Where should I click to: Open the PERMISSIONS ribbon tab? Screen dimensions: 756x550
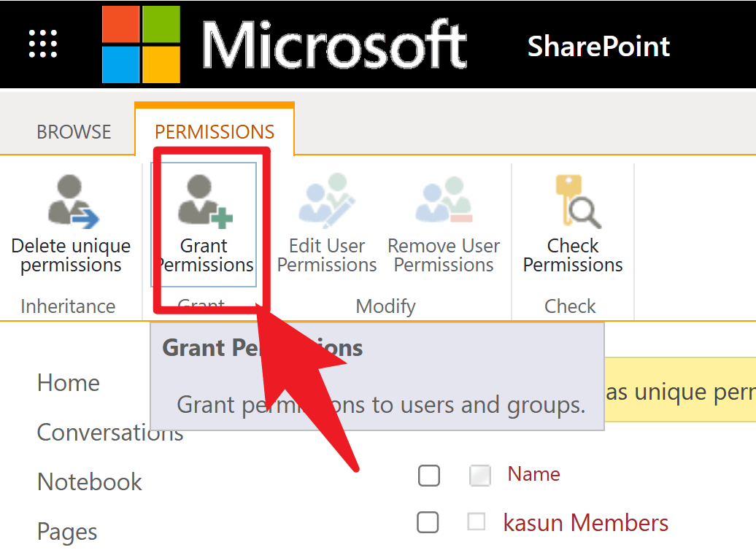click(214, 131)
